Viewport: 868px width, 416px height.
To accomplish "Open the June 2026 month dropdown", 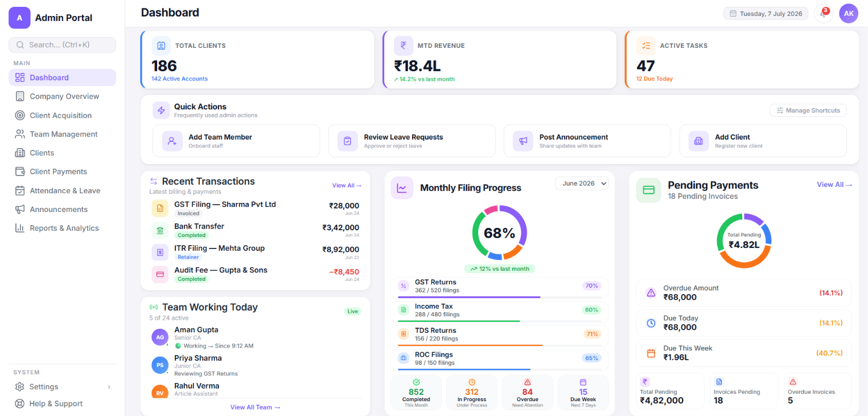I will [x=582, y=183].
